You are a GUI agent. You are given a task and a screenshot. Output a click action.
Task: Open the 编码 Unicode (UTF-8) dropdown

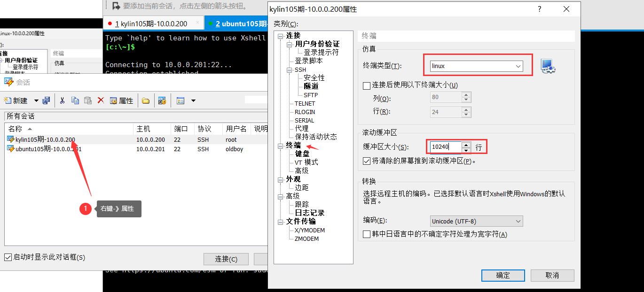[477, 221]
